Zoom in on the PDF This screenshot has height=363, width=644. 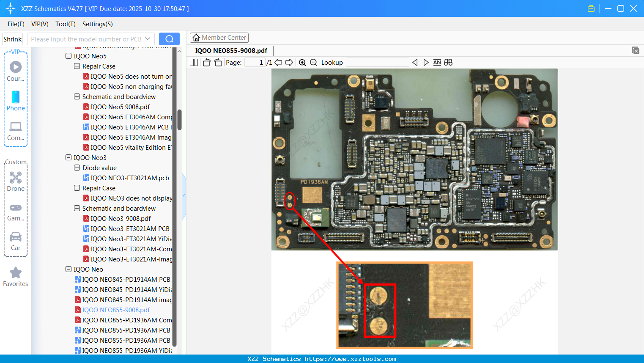pyautogui.click(x=302, y=63)
